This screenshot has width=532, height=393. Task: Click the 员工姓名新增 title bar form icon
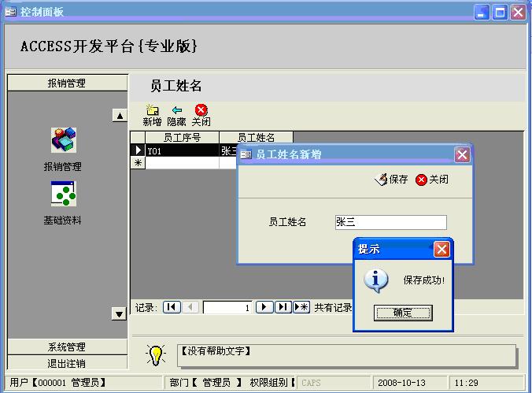point(246,154)
